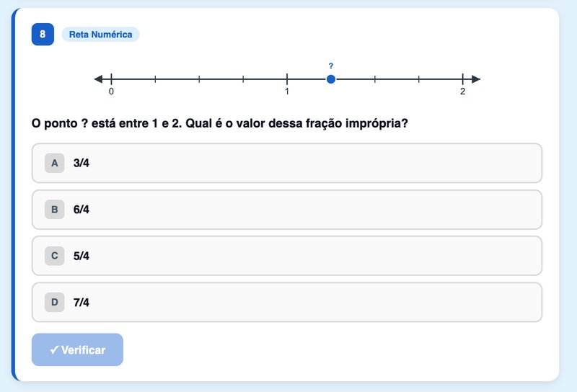Screen dimensions: 577x392
Task: Click the question mark label above the point
Action: pos(331,66)
